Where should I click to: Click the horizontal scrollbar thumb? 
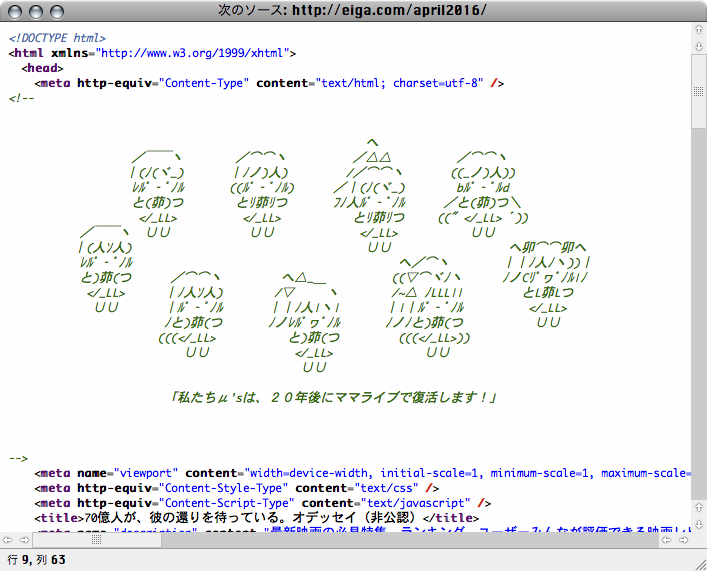[x=96, y=540]
